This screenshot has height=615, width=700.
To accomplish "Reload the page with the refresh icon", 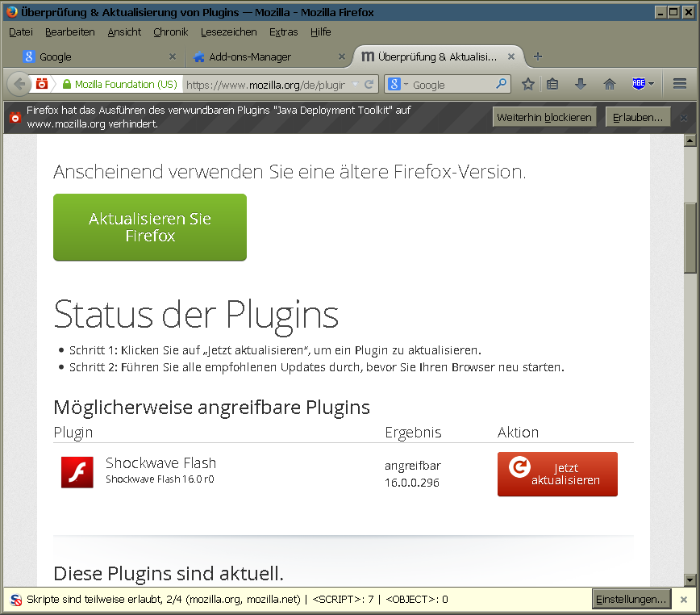I will pyautogui.click(x=369, y=84).
